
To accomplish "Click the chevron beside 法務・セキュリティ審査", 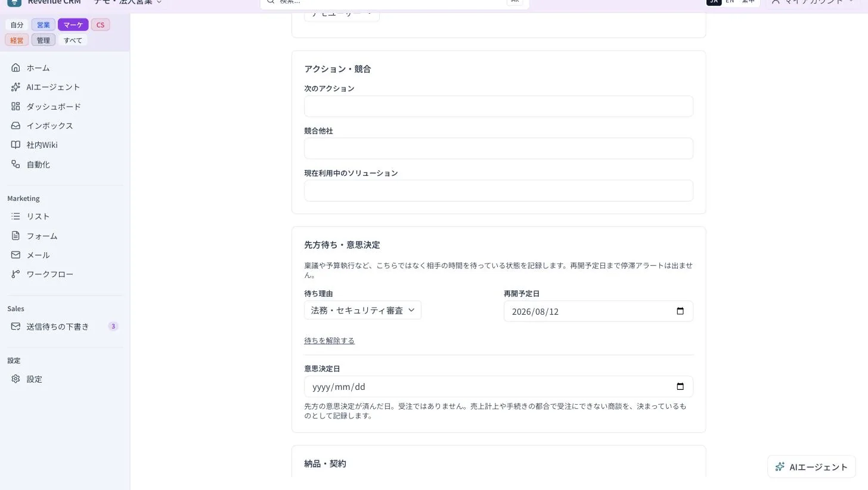I will pyautogui.click(x=411, y=310).
